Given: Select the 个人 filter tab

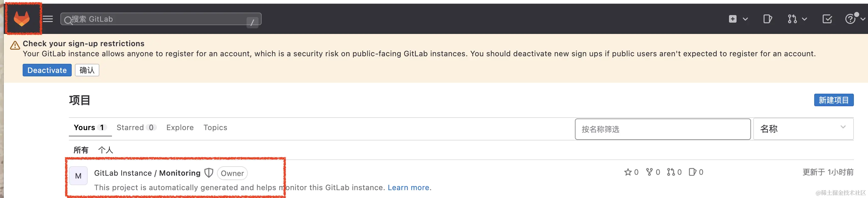Looking at the screenshot, I should tap(105, 150).
